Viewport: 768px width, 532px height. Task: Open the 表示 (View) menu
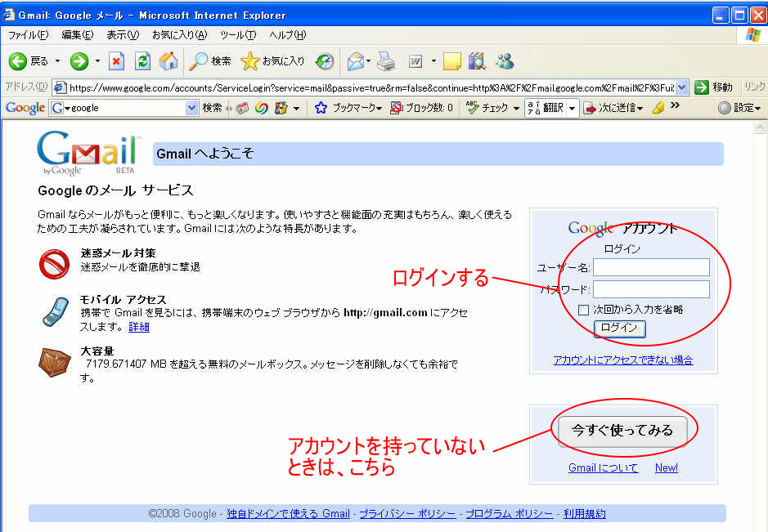tap(123, 35)
